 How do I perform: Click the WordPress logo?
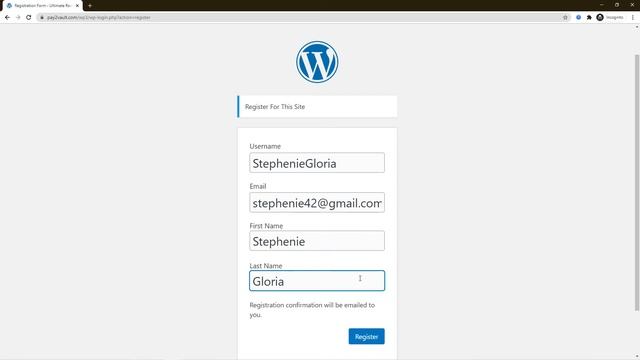pos(317,62)
